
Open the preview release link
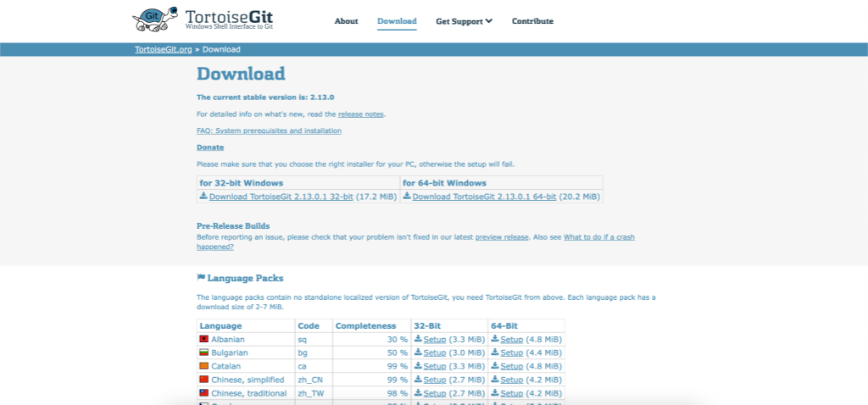(x=501, y=237)
